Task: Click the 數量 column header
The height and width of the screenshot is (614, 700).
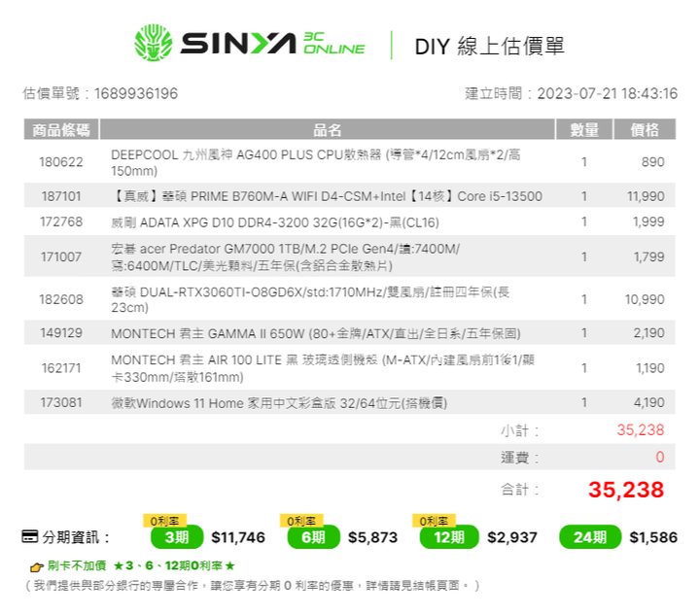Action: click(584, 129)
